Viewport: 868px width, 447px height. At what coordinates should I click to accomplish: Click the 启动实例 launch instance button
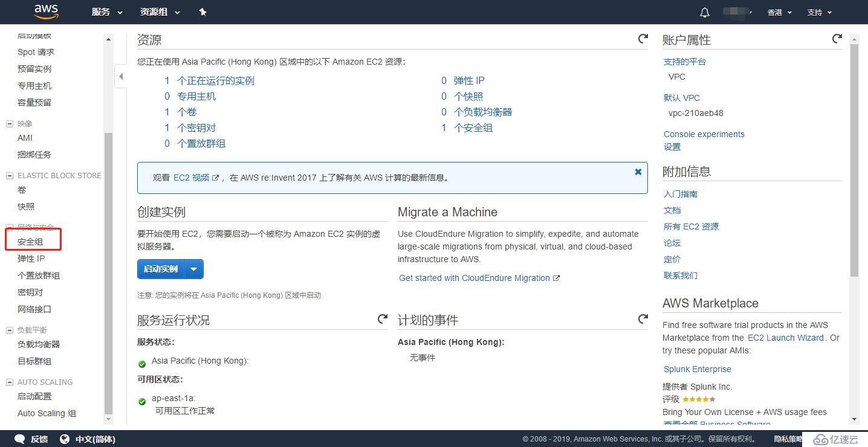coord(160,269)
